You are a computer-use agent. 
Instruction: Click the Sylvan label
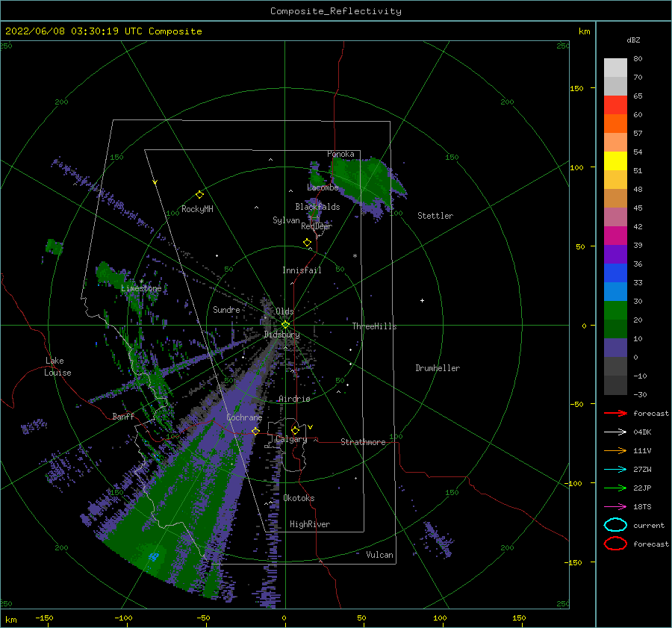coord(286,220)
